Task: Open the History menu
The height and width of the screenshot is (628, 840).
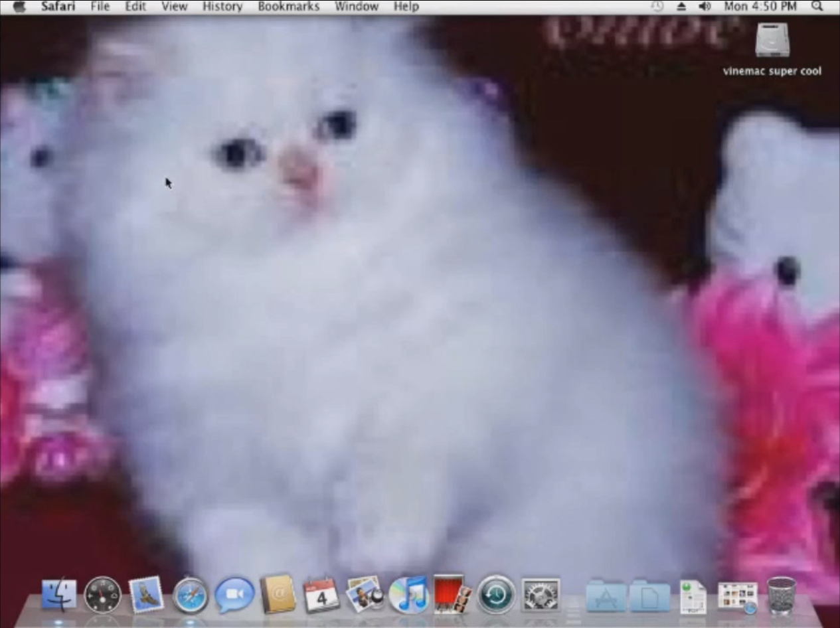Action: tap(222, 7)
